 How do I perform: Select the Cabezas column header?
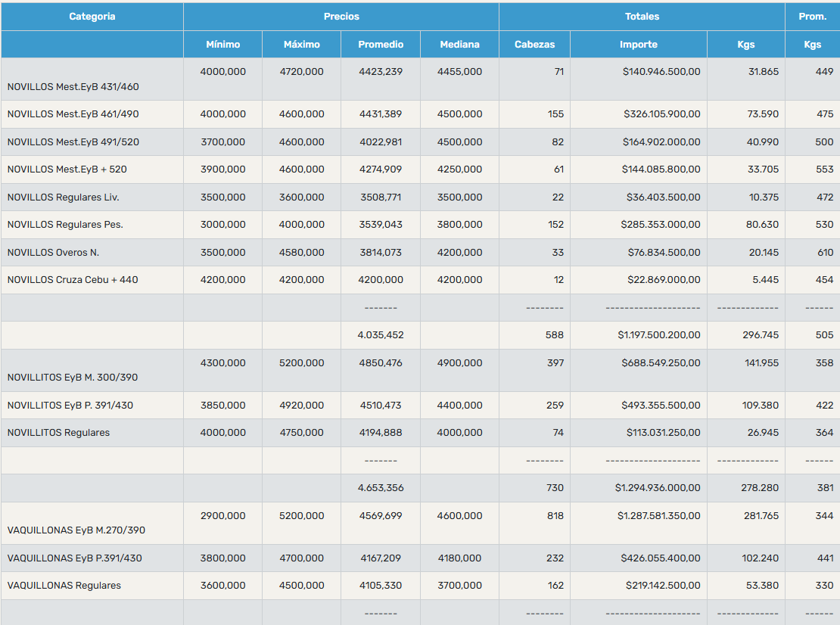click(534, 45)
